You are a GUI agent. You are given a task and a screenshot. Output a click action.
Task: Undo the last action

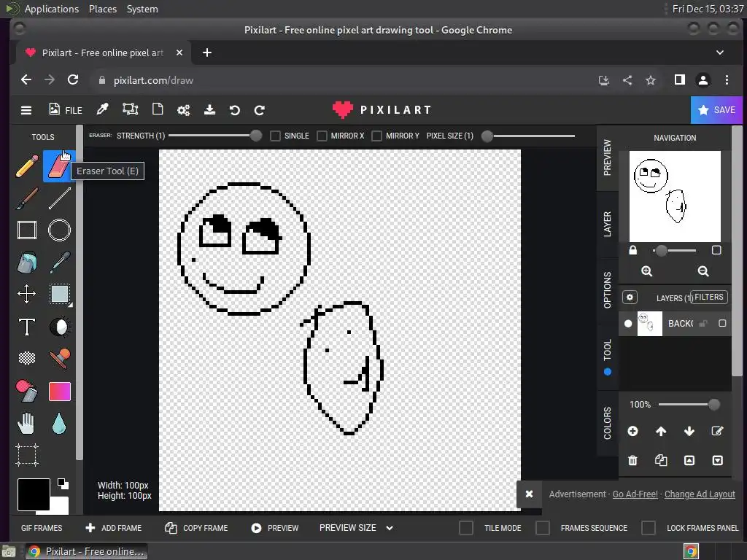pyautogui.click(x=234, y=111)
